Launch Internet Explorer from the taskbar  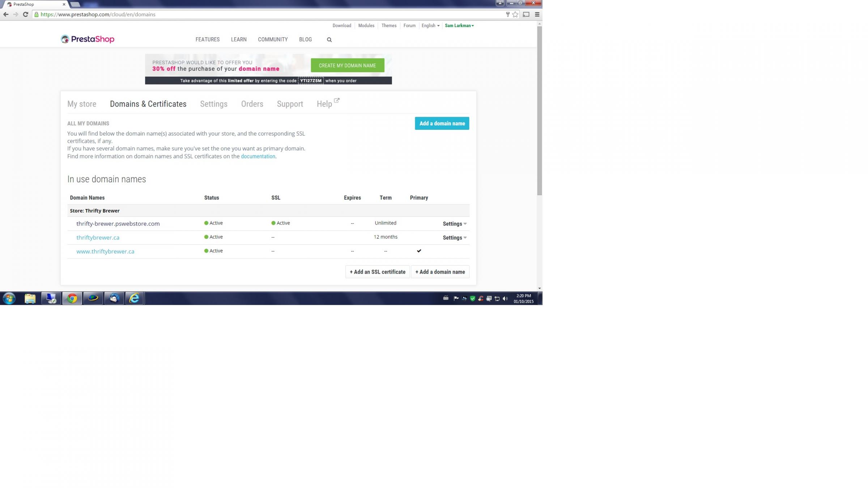135,298
